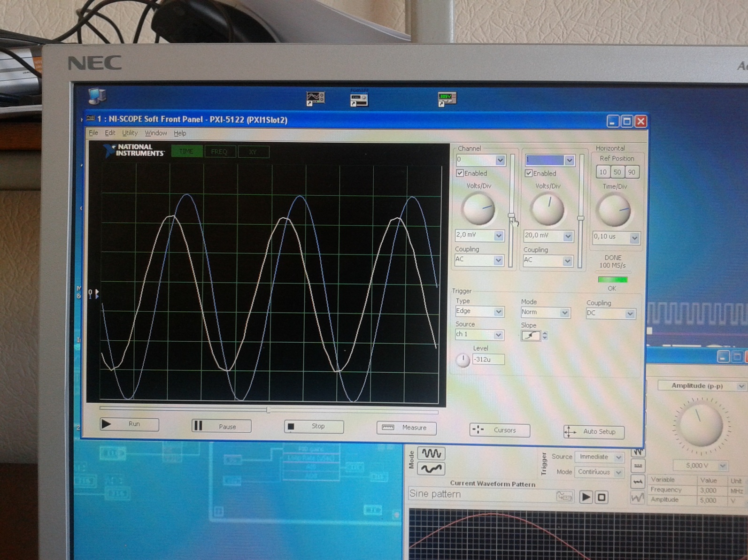Set Ref Position to 90
Viewport: 748px width, 560px height.
pyautogui.click(x=632, y=172)
